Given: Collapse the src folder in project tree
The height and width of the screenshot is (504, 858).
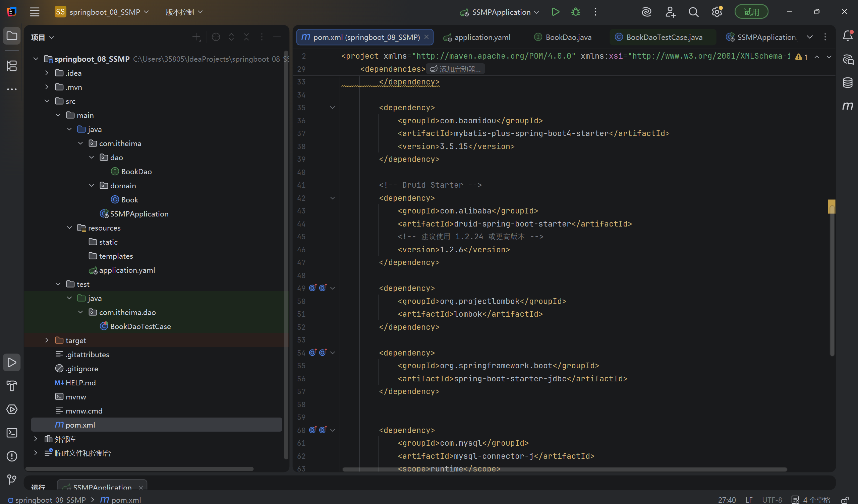Looking at the screenshot, I should (47, 101).
